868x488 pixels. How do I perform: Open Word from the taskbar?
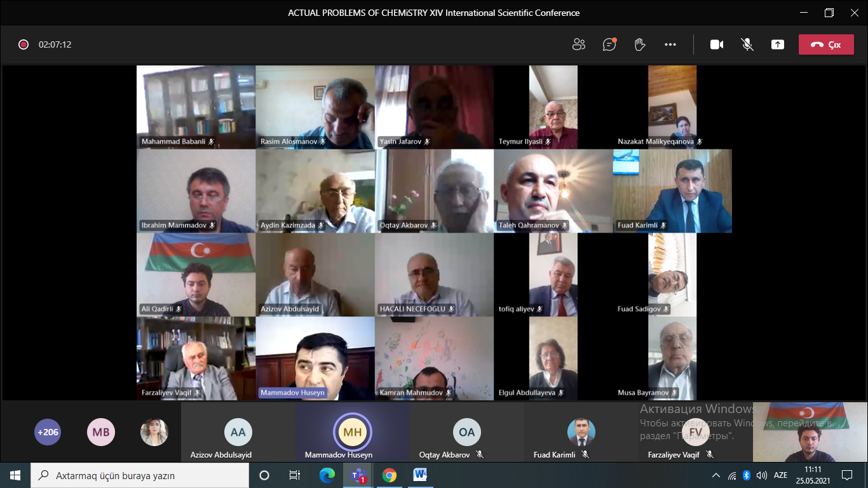pyautogui.click(x=420, y=475)
